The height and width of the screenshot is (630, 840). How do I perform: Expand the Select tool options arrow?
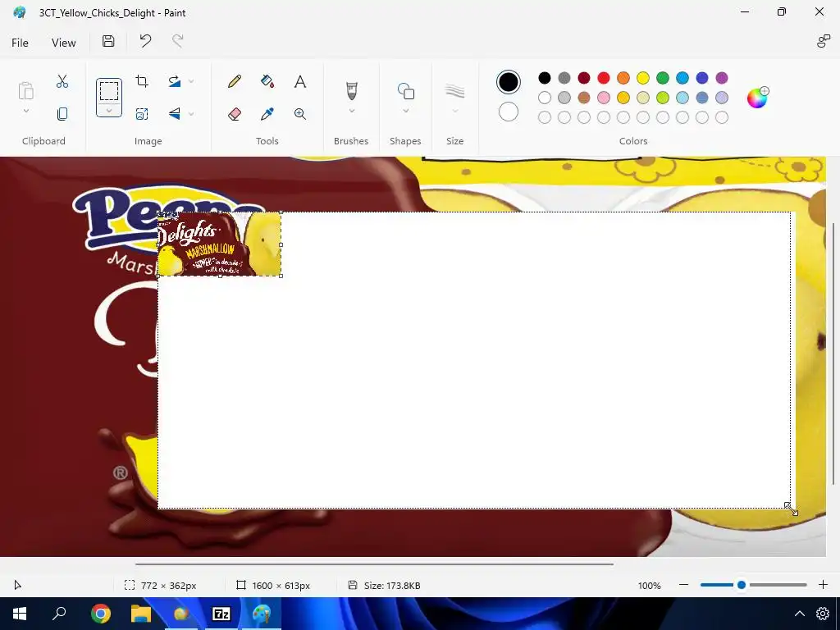pos(109,111)
